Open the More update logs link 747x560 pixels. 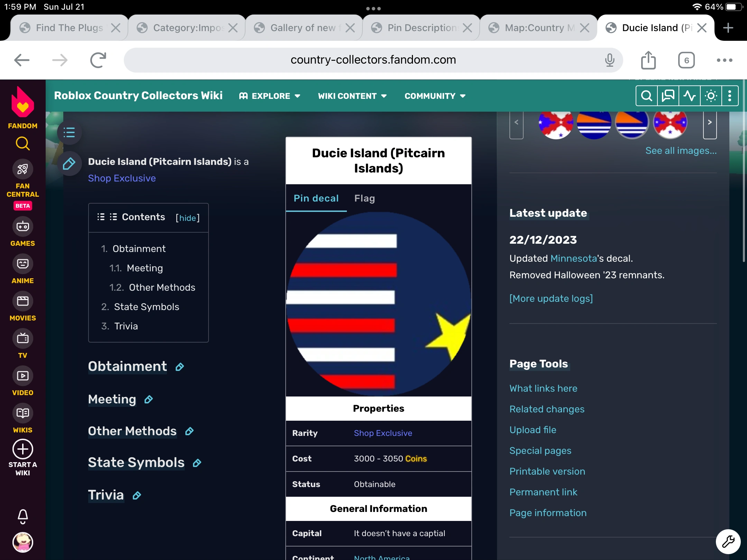pos(551,298)
